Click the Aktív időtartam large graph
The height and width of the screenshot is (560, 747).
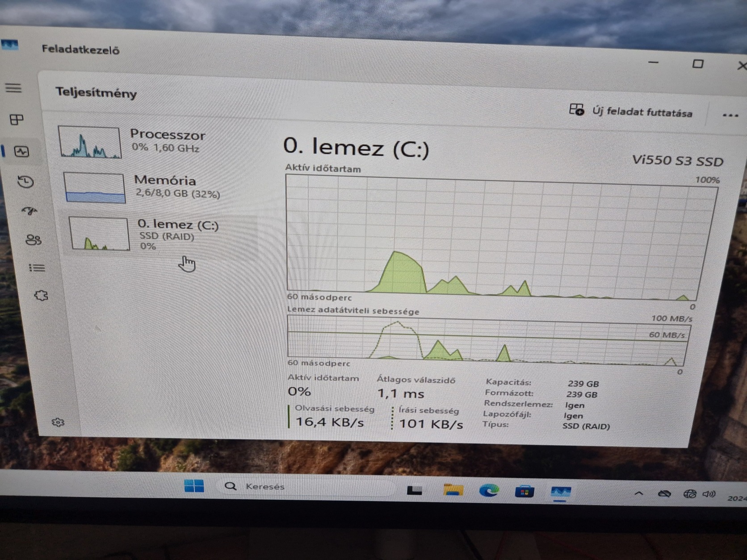(x=500, y=237)
